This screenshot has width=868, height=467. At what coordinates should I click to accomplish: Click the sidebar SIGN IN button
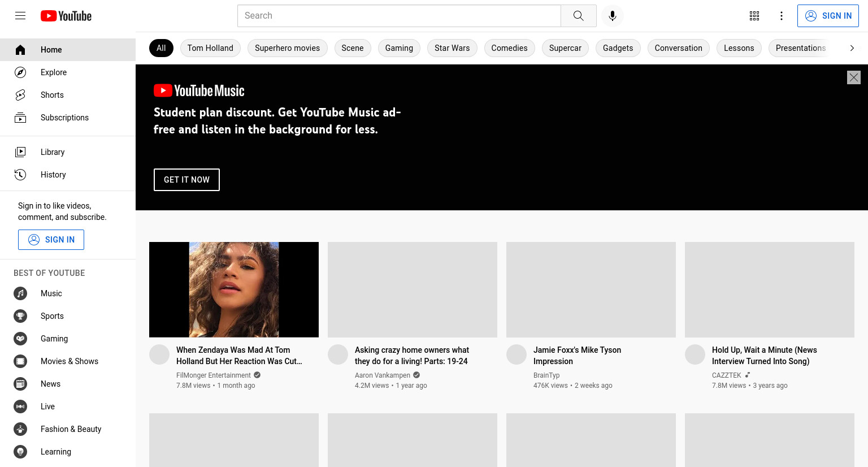click(51, 240)
